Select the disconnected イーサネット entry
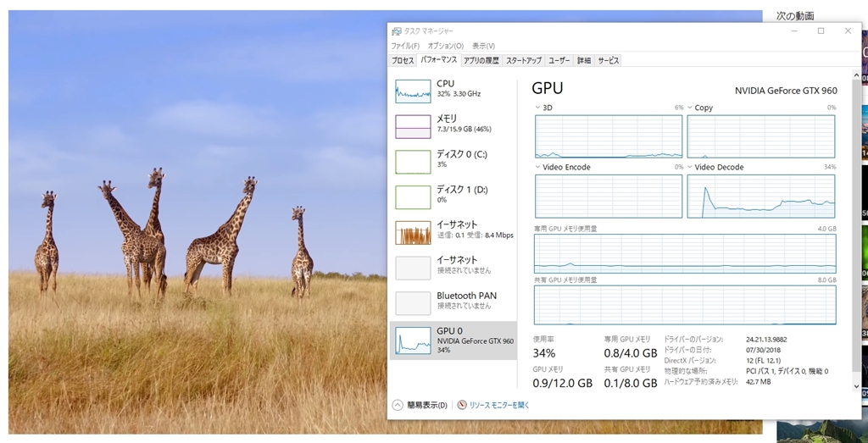 [x=453, y=267]
